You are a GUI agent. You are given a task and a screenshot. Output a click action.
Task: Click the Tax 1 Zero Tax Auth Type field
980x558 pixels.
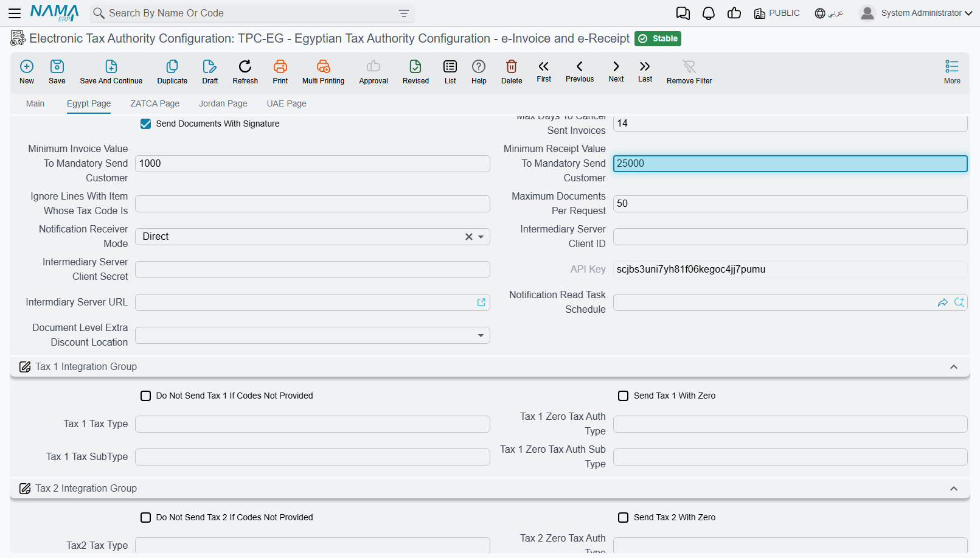[x=790, y=424]
